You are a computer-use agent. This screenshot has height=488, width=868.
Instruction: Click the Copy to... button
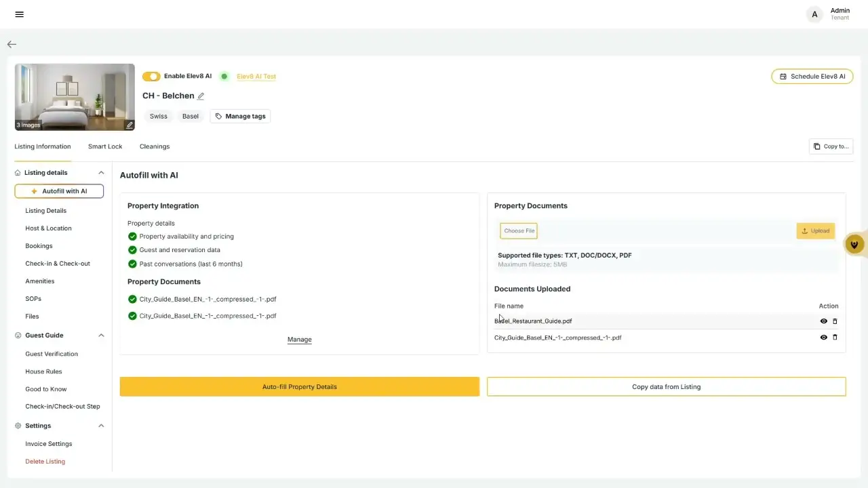831,146
